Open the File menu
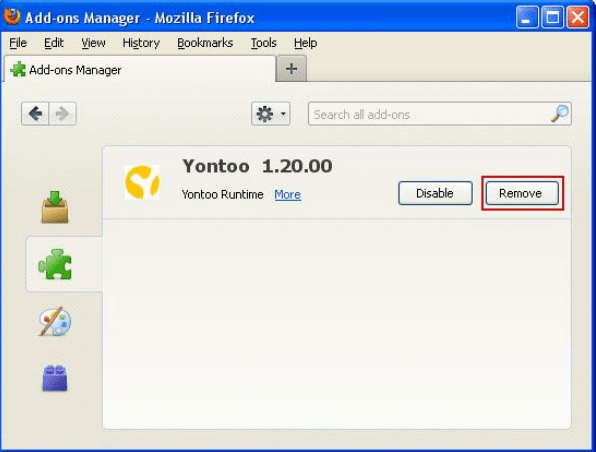596x452 pixels. 18,43
